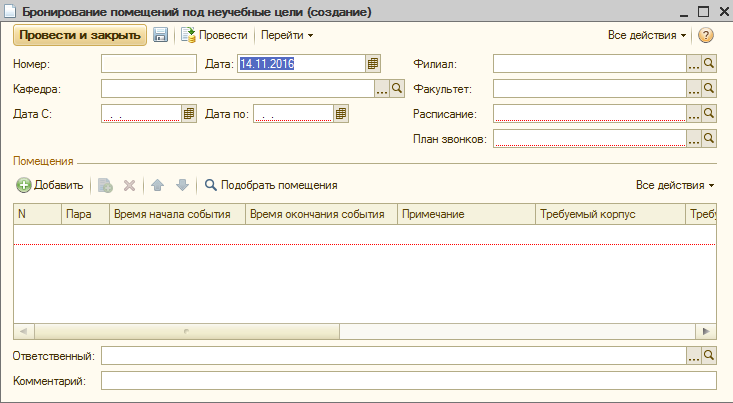This screenshot has height=403, width=733.
Task: Click ellipsis selector for Факультет field
Action: click(694, 88)
